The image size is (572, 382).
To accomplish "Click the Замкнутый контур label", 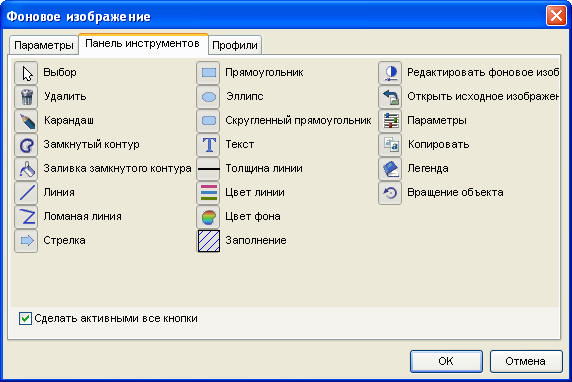I will pos(92,144).
